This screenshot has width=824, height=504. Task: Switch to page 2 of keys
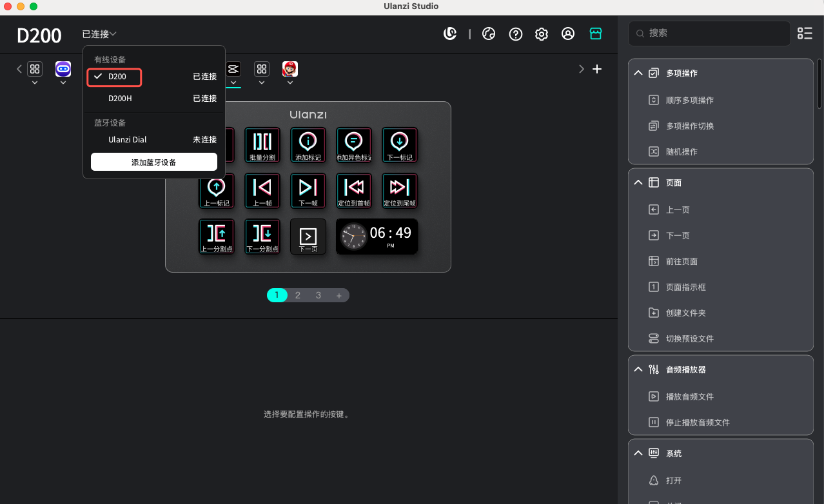pos(298,295)
